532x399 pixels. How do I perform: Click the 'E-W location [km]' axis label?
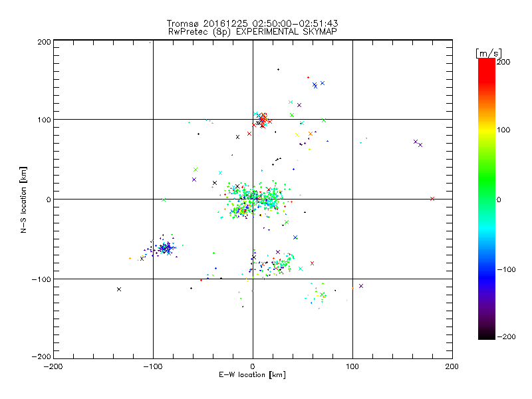(x=252, y=375)
